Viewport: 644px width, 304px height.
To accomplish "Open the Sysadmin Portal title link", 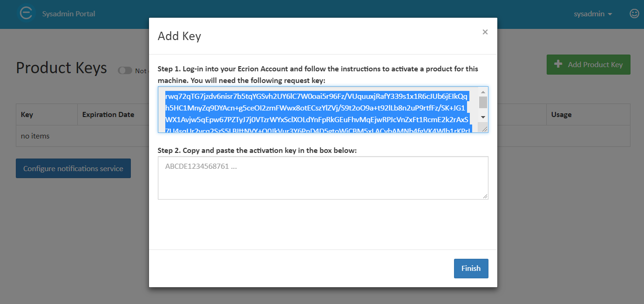I will (x=68, y=14).
